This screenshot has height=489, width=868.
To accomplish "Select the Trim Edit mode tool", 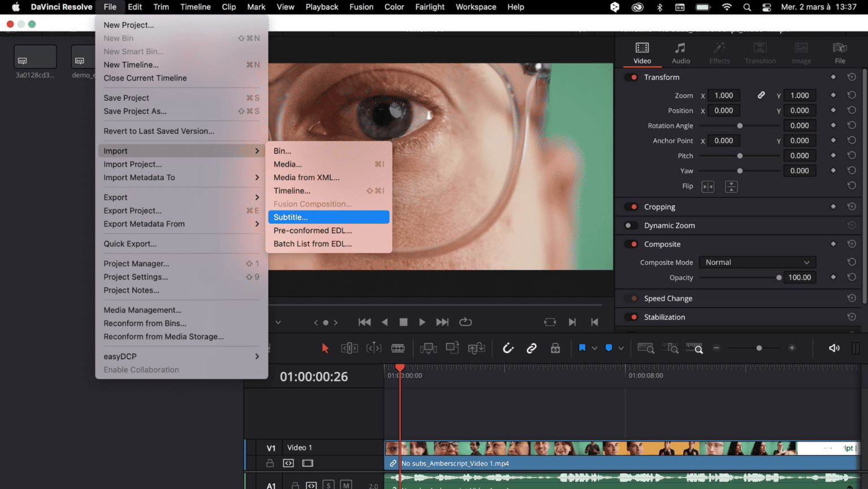I will (x=349, y=348).
